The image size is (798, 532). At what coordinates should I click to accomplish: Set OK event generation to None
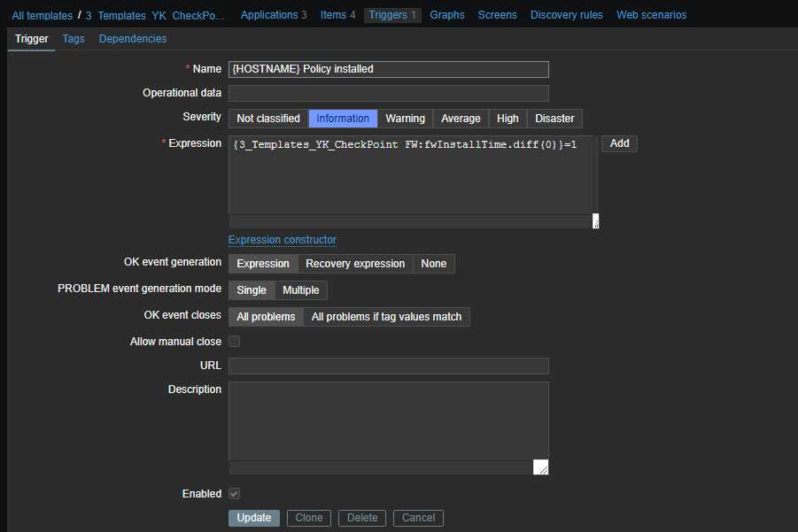coord(434,264)
